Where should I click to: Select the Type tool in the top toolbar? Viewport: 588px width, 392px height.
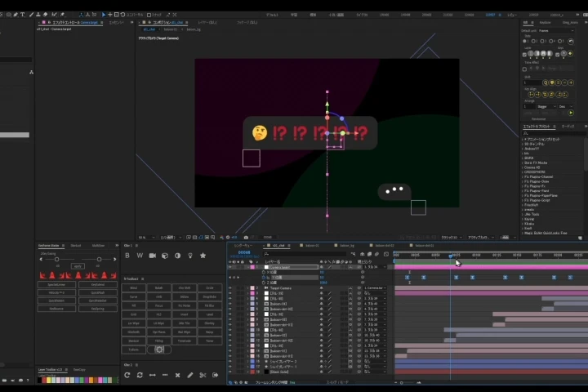[x=23, y=15]
